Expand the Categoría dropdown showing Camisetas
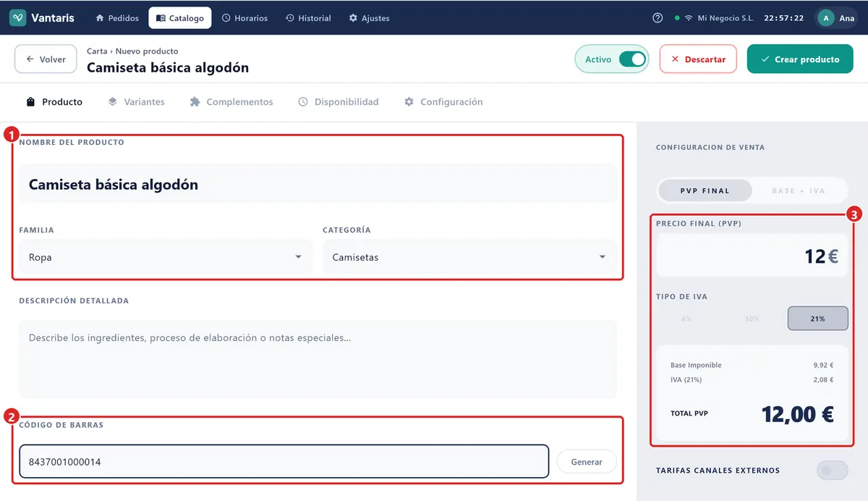The height and width of the screenshot is (501, 868). click(x=469, y=257)
